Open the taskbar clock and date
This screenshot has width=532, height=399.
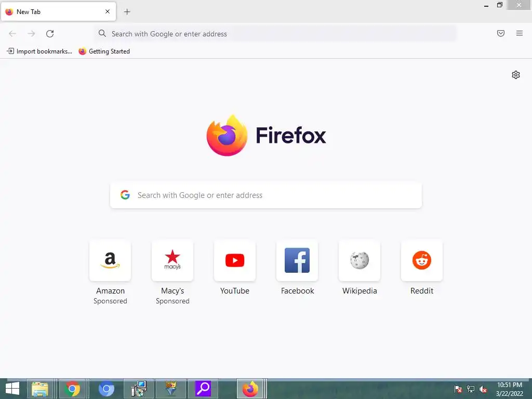pos(510,389)
